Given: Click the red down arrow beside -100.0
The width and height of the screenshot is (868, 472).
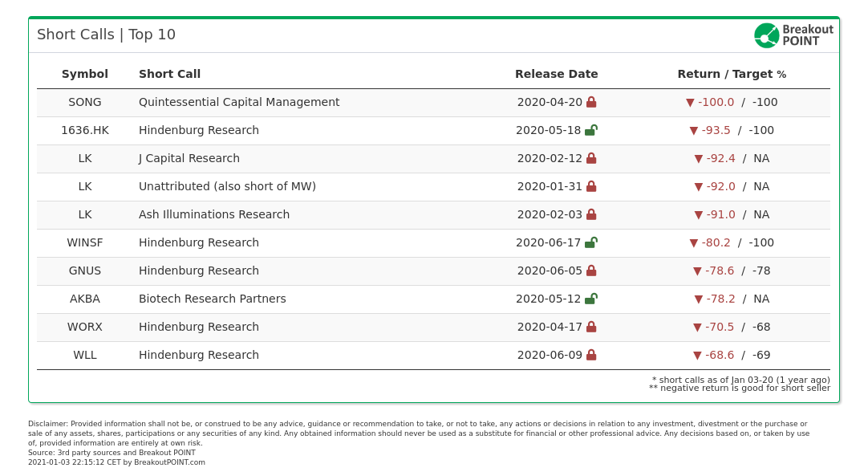Looking at the screenshot, I should tap(690, 103).
